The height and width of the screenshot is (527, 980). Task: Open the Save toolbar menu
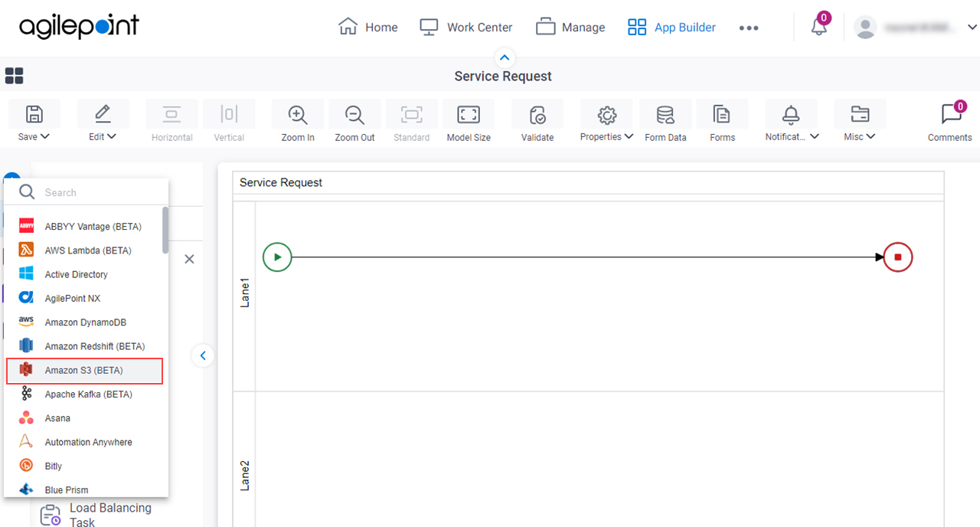click(34, 124)
